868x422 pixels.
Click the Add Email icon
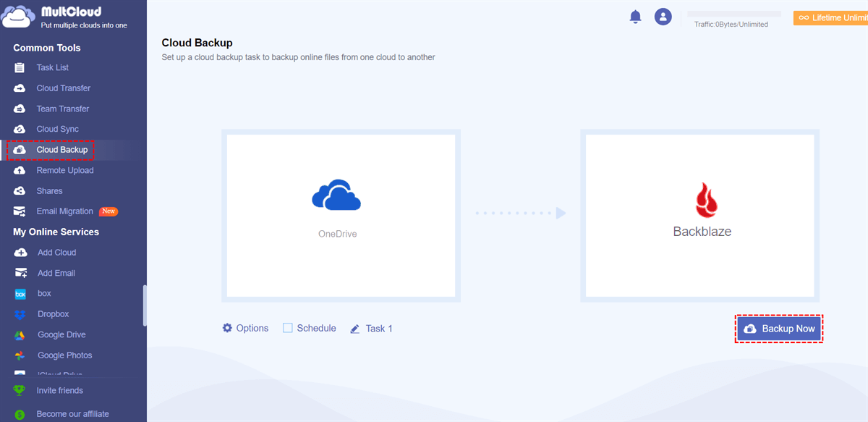click(x=21, y=273)
